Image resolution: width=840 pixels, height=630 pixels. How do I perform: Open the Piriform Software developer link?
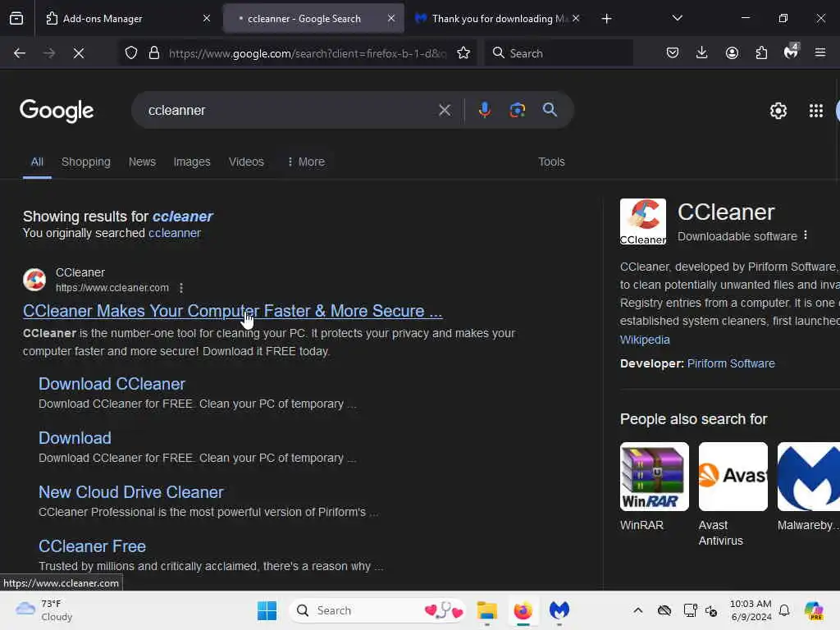731,363
